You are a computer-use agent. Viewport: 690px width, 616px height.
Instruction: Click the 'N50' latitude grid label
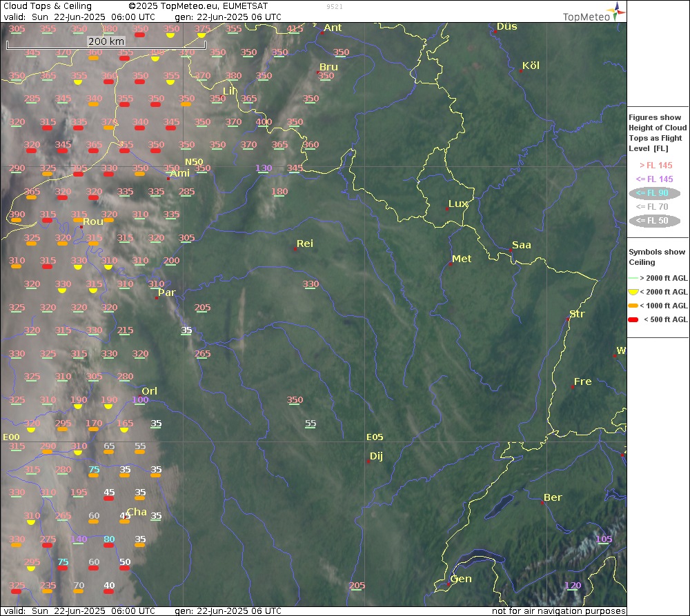pos(194,162)
